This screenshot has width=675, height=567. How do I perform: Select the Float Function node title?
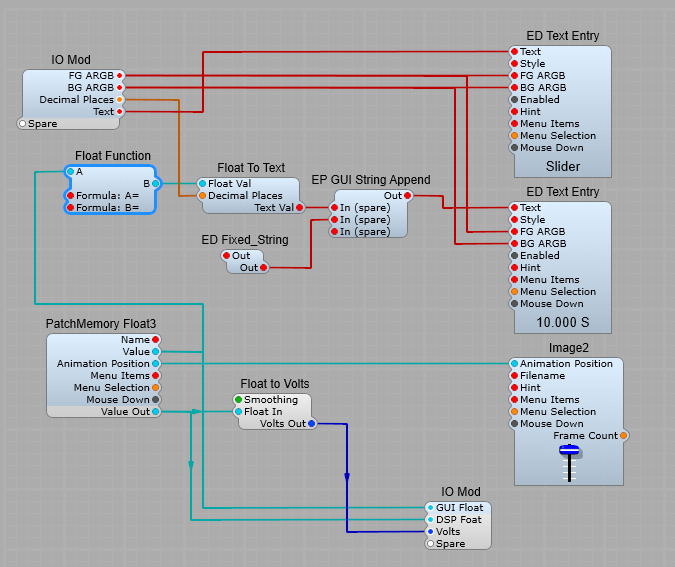[x=113, y=156]
